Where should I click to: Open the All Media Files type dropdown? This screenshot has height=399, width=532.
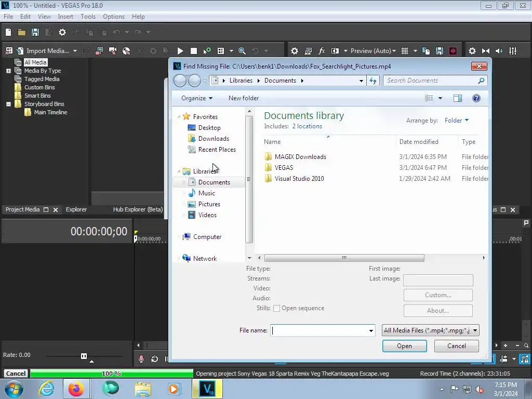point(430,330)
